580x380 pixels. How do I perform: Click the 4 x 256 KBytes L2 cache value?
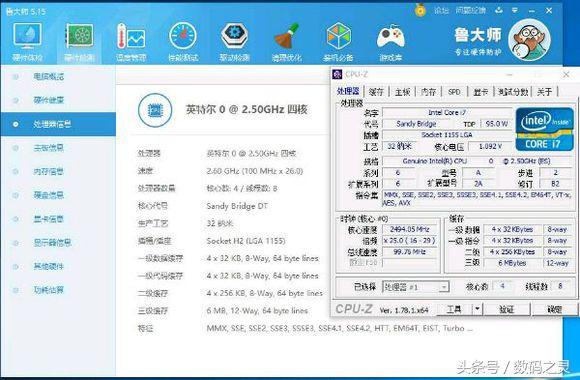(x=512, y=252)
